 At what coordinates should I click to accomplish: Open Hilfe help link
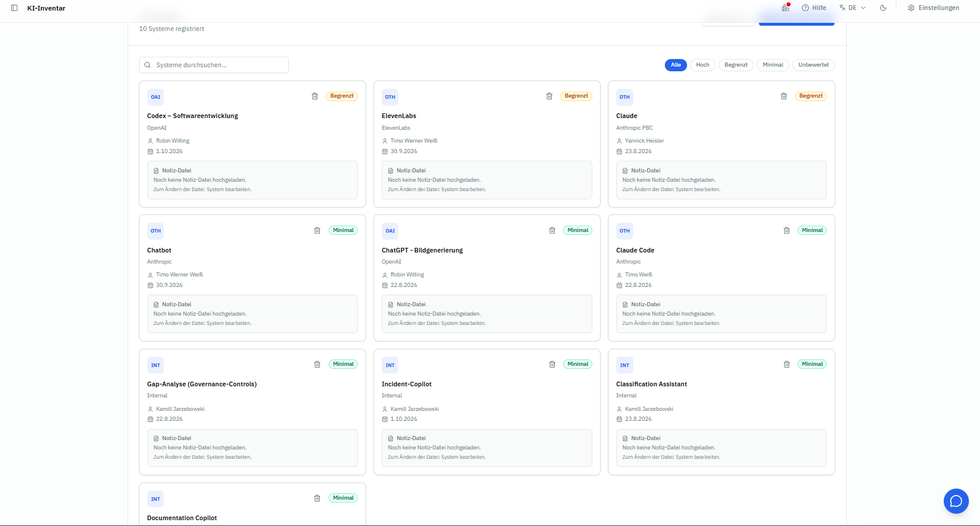[814, 8]
